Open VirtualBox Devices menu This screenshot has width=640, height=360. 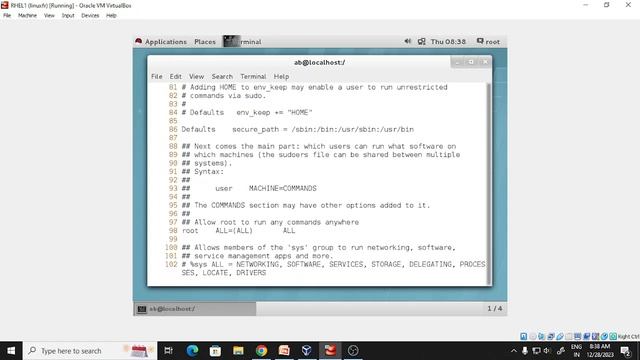tap(90, 16)
